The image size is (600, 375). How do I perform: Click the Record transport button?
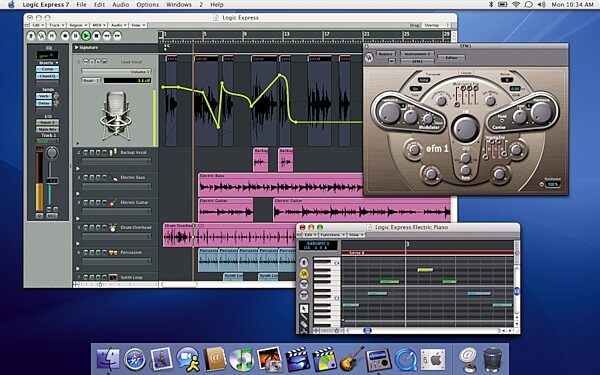pos(65,36)
